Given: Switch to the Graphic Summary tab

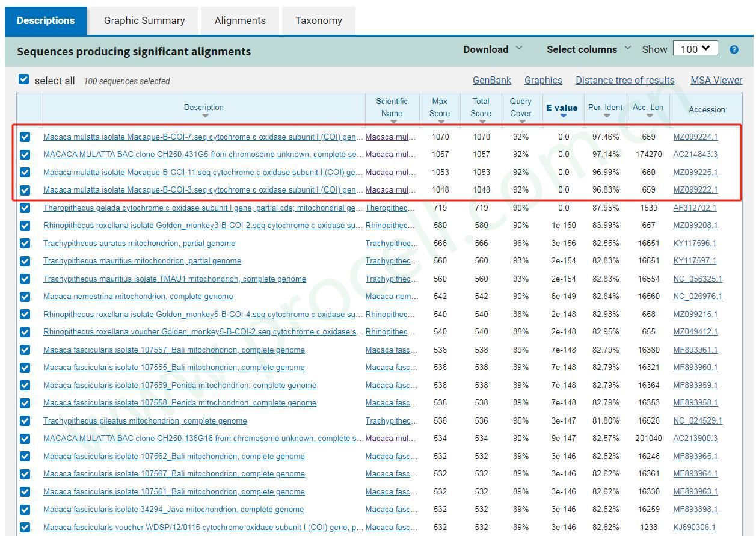Looking at the screenshot, I should [144, 20].
